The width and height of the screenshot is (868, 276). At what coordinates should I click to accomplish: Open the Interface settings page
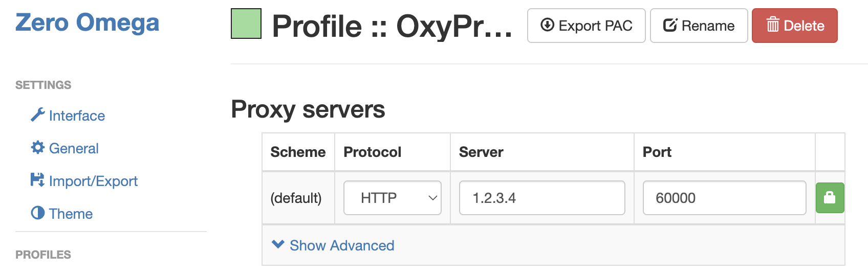(x=77, y=116)
